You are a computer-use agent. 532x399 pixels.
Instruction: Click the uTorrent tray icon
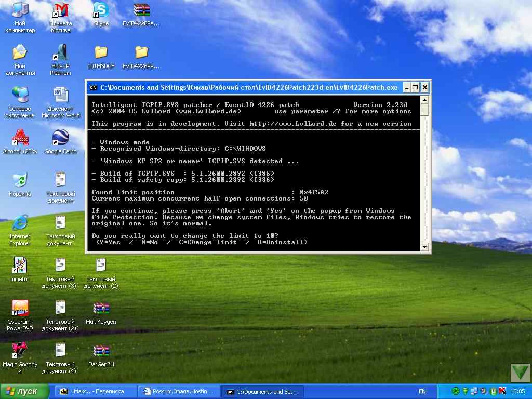point(494,391)
